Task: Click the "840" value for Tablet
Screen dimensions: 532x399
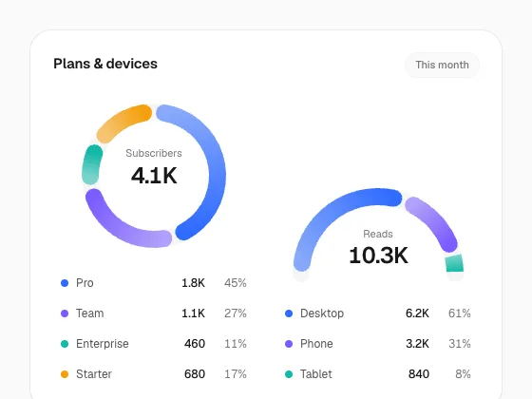Action: (x=419, y=374)
